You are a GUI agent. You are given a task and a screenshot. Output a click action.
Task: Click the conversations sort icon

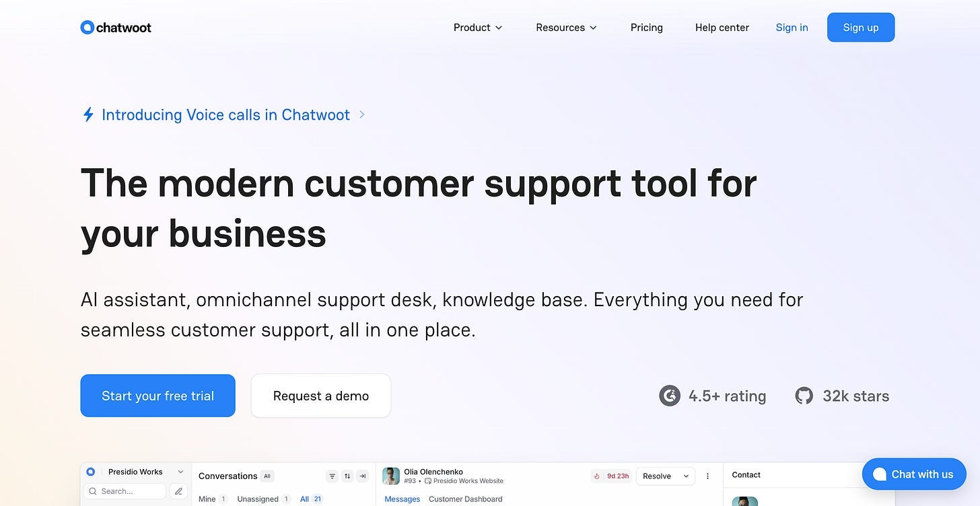coord(347,476)
